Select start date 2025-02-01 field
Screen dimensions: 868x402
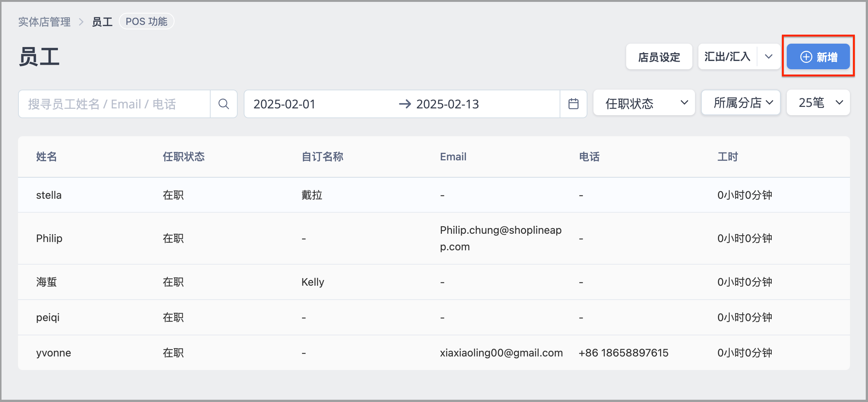[x=284, y=104]
